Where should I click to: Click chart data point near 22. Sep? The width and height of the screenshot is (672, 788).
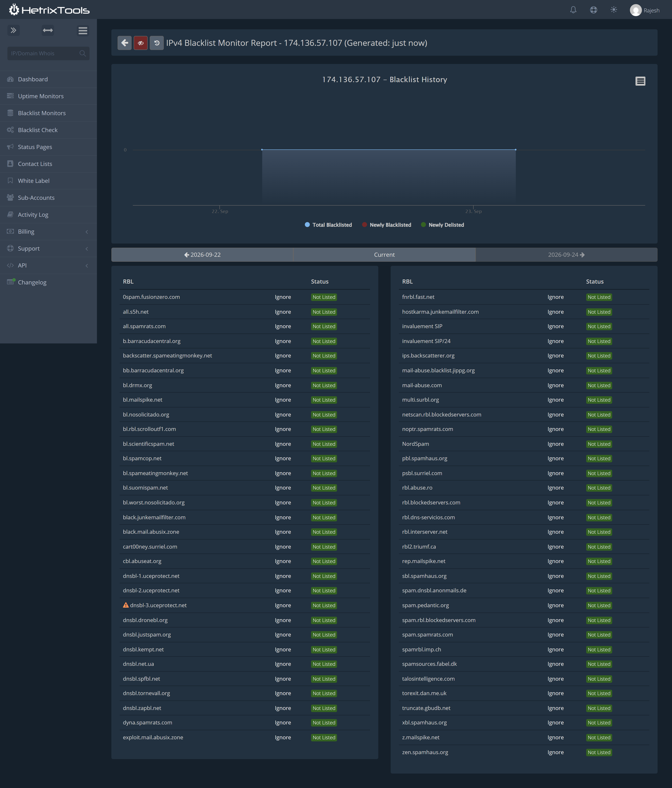click(x=262, y=149)
